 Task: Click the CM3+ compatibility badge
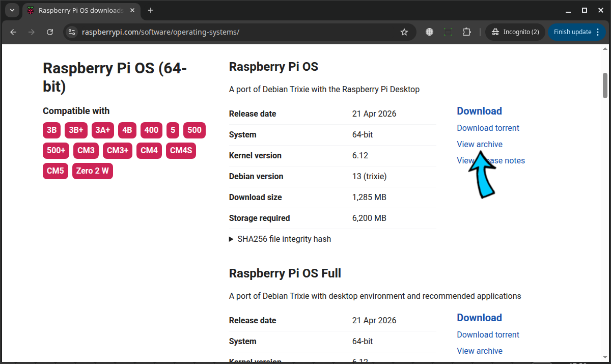tap(118, 150)
